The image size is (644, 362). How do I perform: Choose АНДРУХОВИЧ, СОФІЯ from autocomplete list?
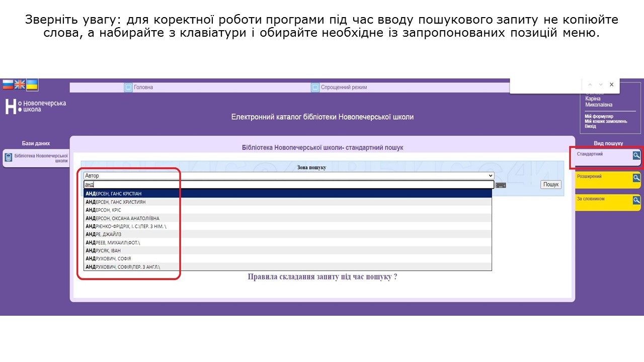coord(109,258)
